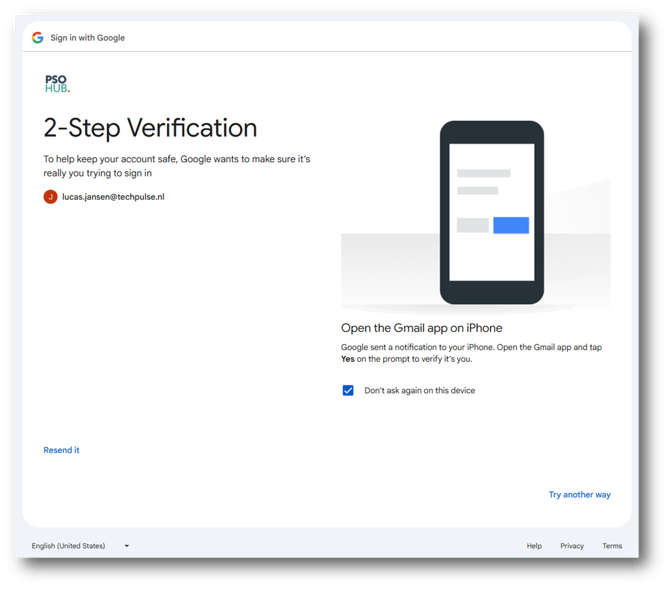Choose "Try another way"

(579, 495)
